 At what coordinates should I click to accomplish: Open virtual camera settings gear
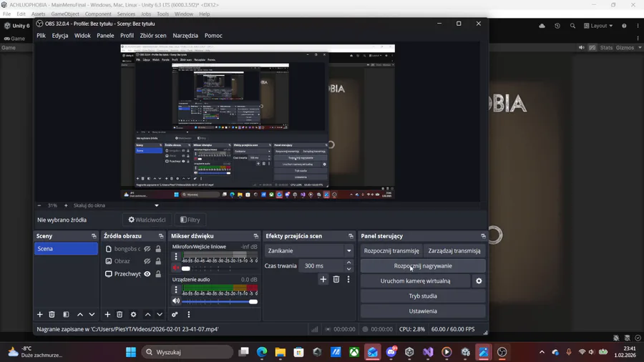pyautogui.click(x=479, y=281)
